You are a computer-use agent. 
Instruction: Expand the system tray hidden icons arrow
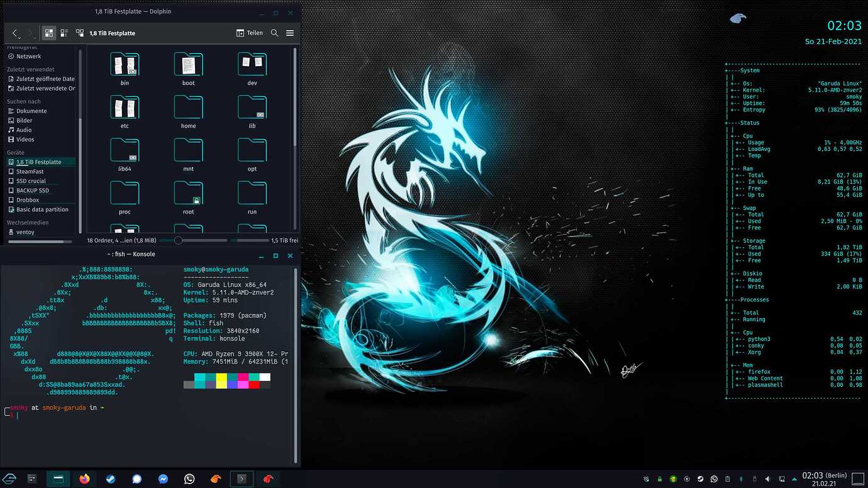point(794,478)
